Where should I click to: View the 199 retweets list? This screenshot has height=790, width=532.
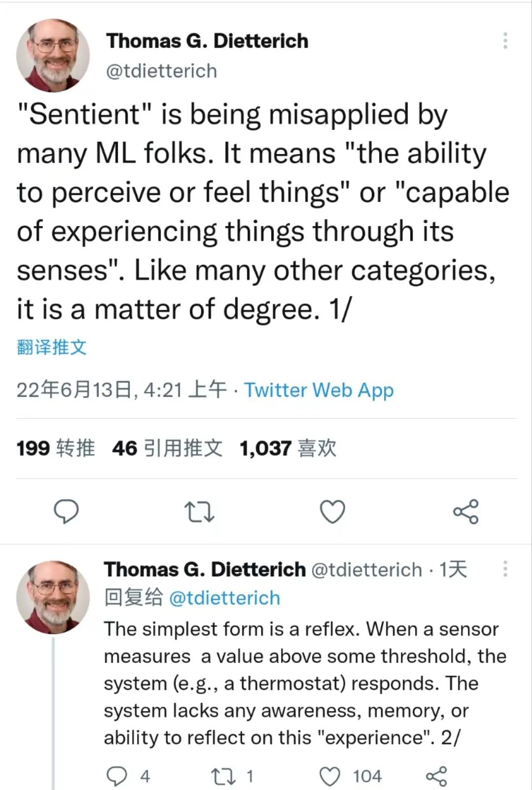pos(55,449)
